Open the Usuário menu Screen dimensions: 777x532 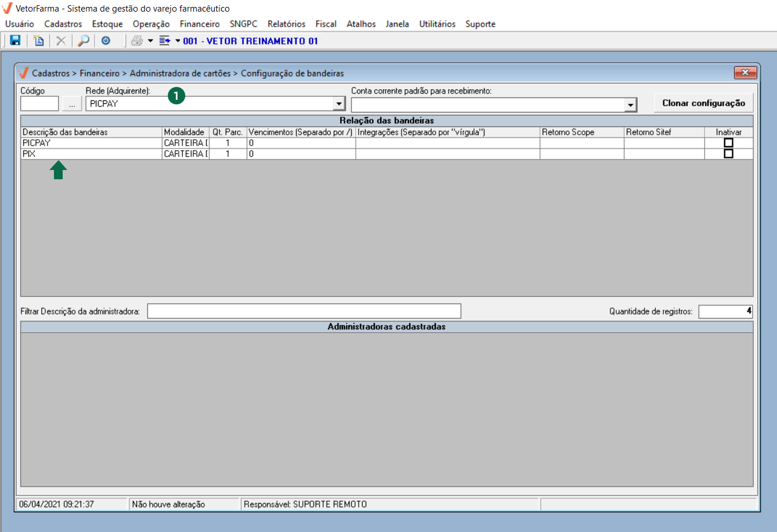click(20, 24)
